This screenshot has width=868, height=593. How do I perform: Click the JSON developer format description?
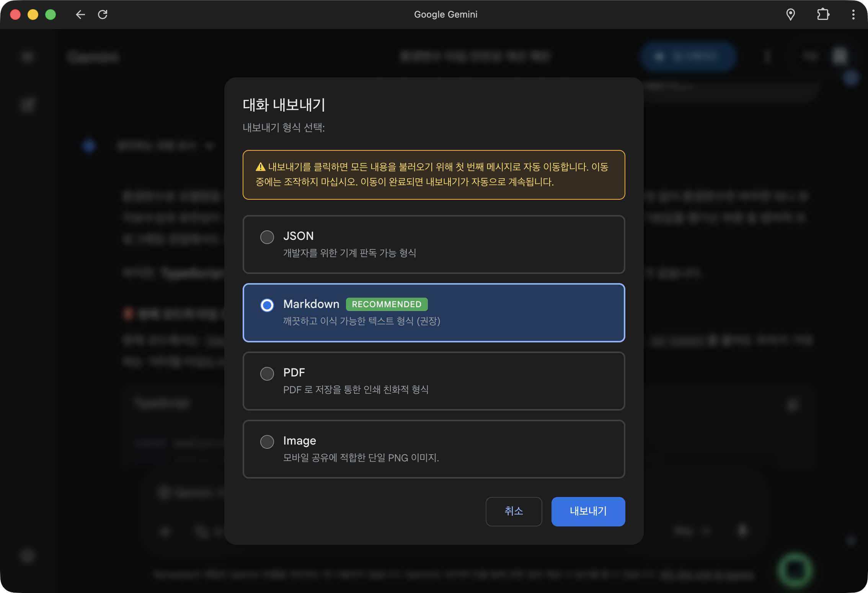[x=349, y=253]
